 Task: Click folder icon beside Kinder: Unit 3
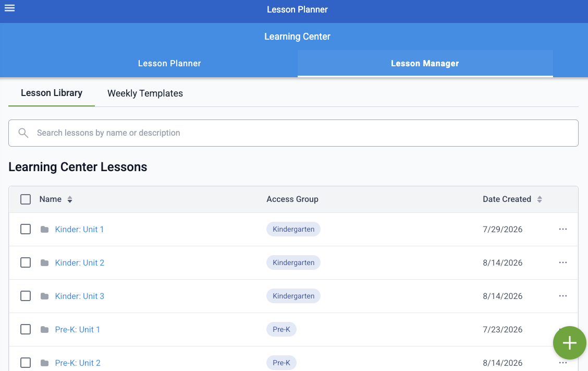45,296
